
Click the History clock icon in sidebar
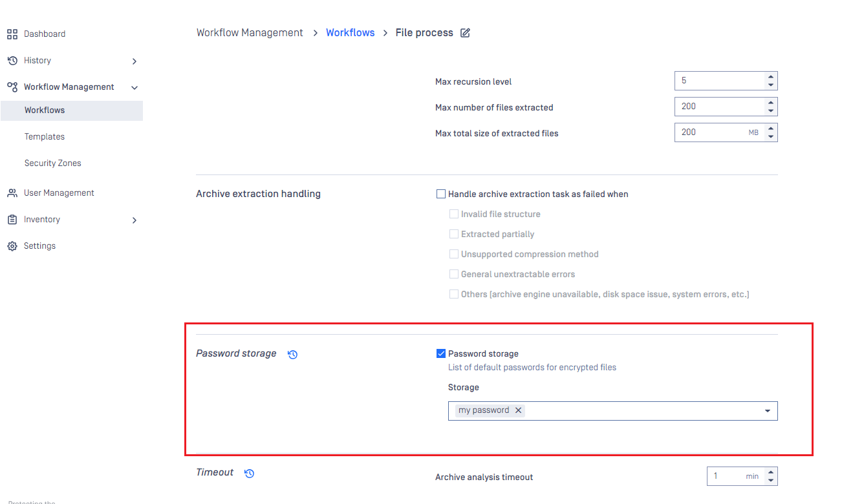coord(12,61)
